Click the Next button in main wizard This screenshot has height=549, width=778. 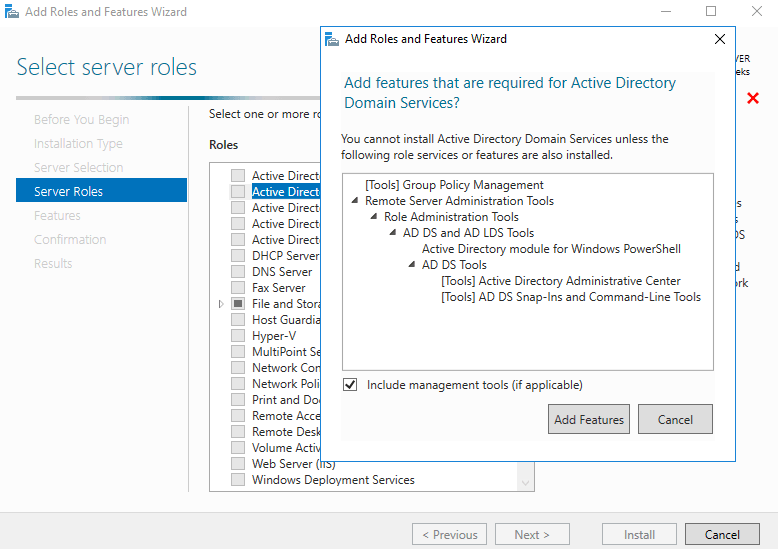(532, 534)
